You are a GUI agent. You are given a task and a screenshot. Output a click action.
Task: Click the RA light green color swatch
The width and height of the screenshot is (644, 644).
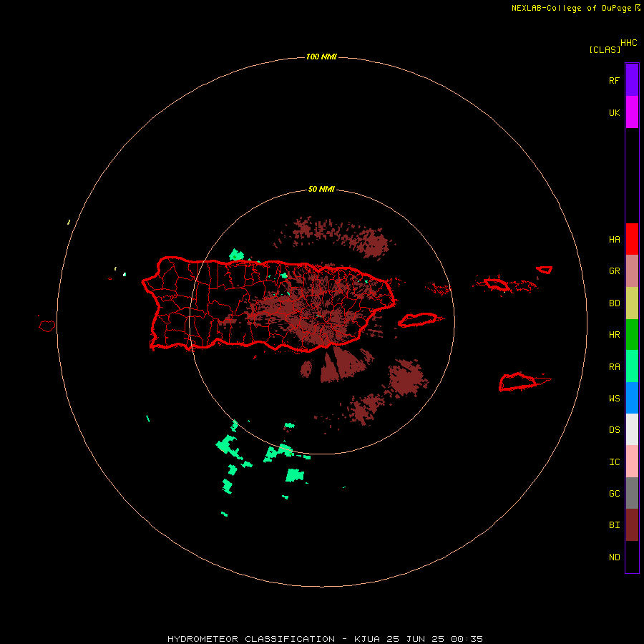click(x=632, y=366)
